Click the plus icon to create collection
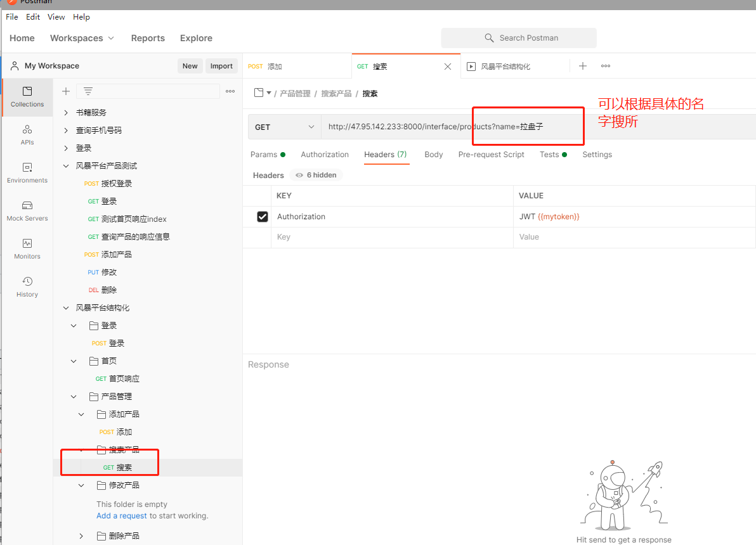756x545 pixels. pos(66,91)
